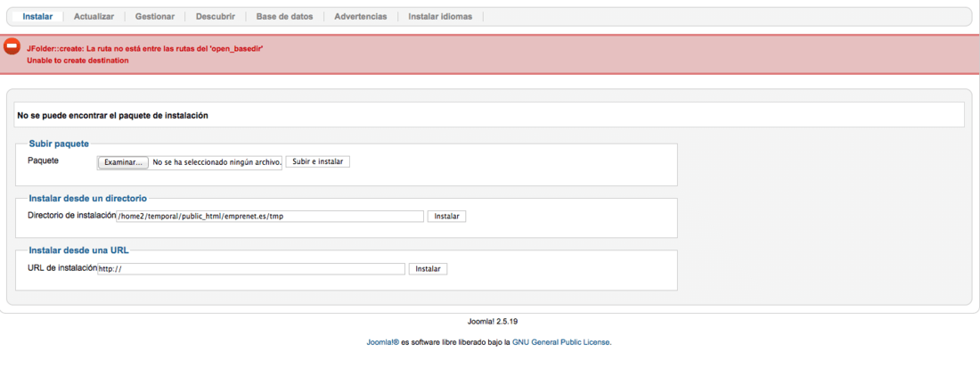Image resolution: width=980 pixels, height=369 pixels.
Task: Click the Subir e instalar button
Action: point(317,161)
